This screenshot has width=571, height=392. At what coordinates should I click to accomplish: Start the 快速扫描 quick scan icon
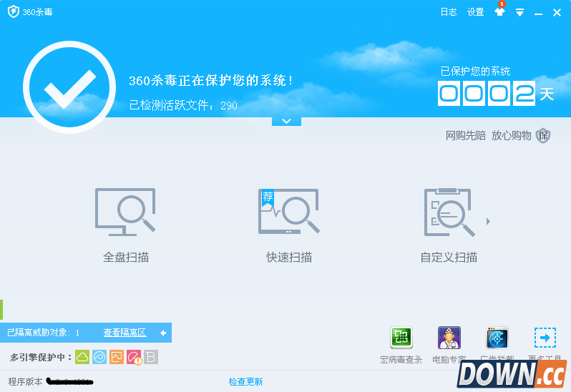tap(288, 211)
